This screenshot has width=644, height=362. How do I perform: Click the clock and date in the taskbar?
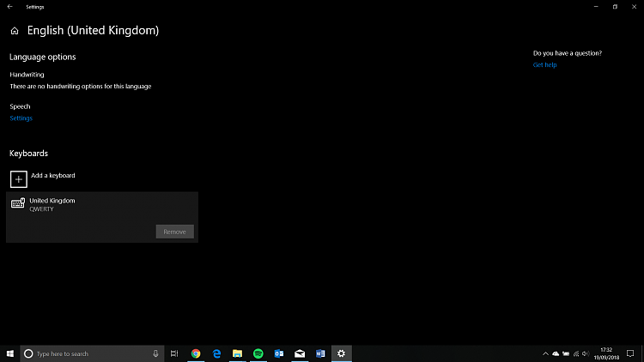606,353
